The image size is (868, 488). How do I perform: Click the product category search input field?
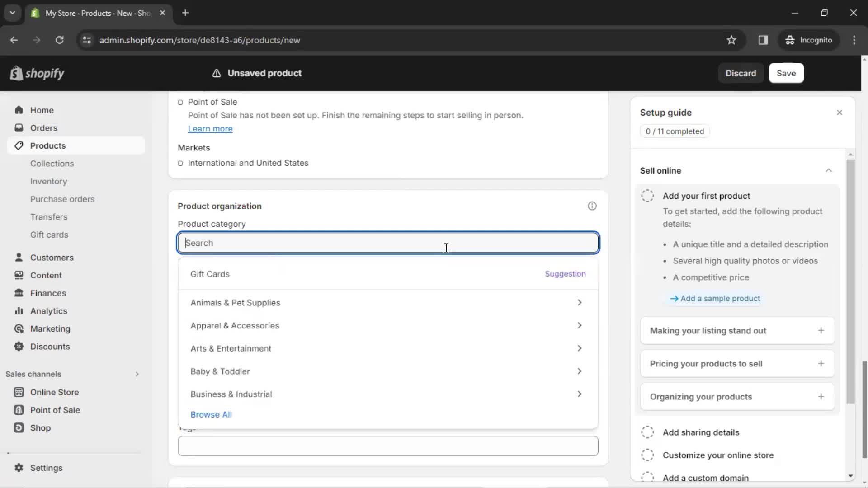tap(388, 243)
